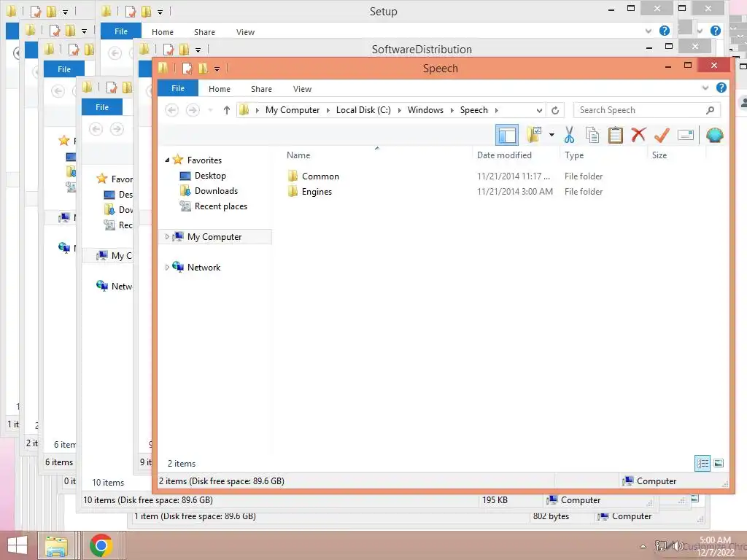Refresh the Speech folder view
This screenshot has height=560, width=747.
[x=555, y=111]
